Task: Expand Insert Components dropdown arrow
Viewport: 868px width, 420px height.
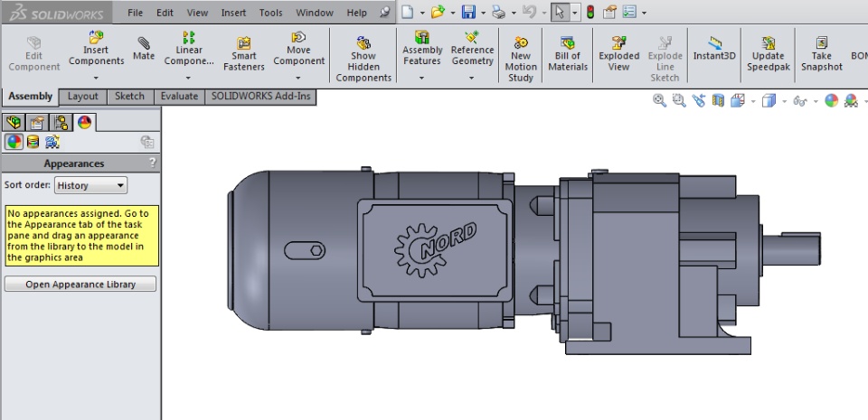Action: coord(96,79)
